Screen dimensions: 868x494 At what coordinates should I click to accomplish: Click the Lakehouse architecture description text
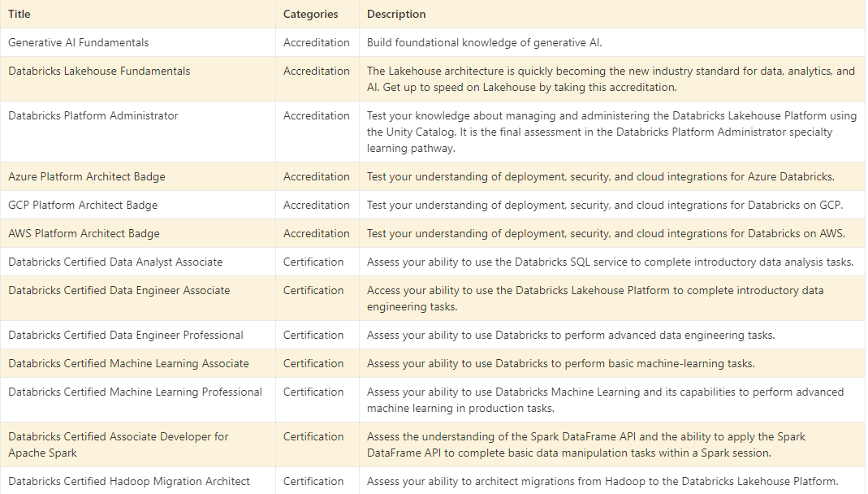(611, 79)
